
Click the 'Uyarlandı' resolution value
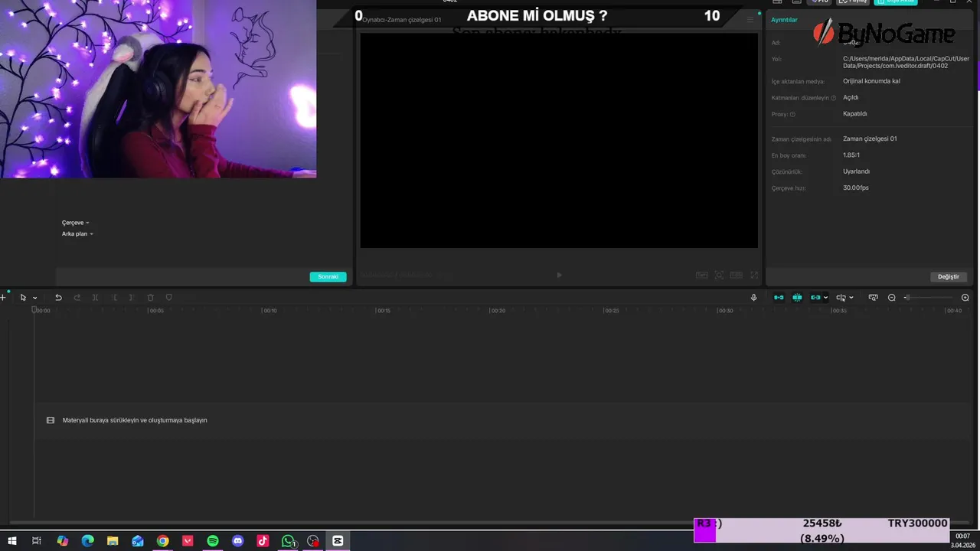tap(856, 171)
